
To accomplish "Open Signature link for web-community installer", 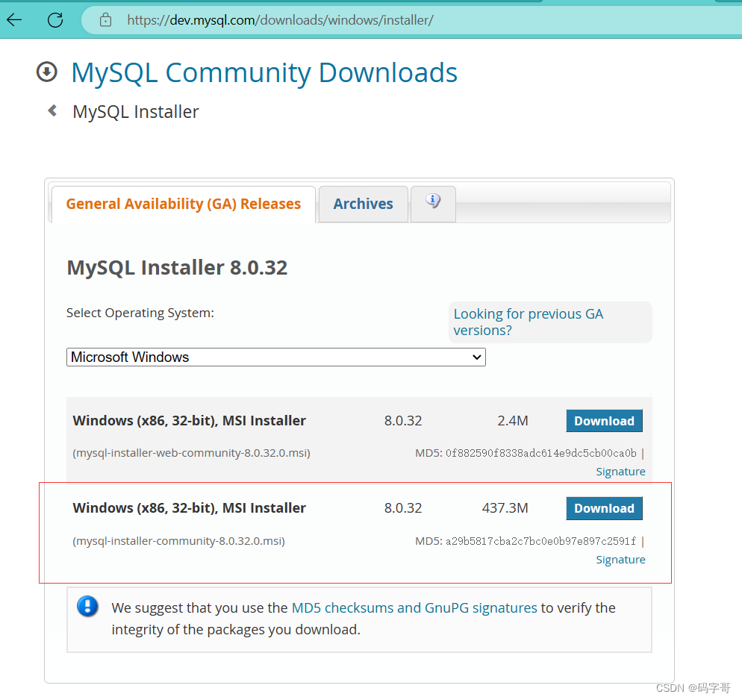I will pos(620,472).
